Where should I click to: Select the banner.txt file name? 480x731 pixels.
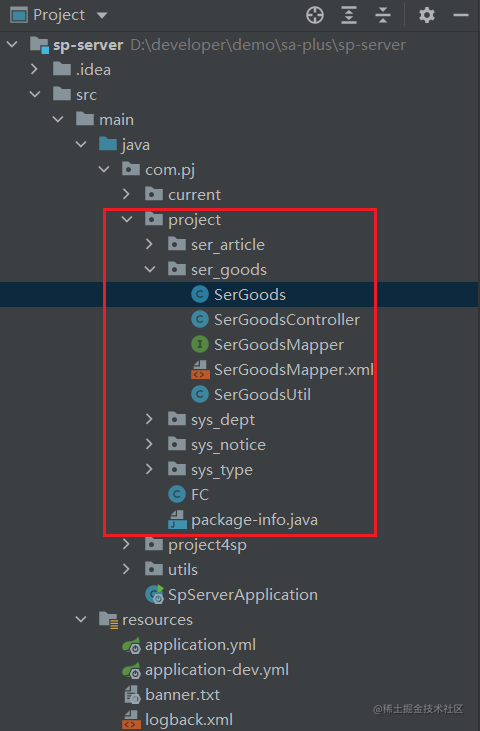(183, 695)
